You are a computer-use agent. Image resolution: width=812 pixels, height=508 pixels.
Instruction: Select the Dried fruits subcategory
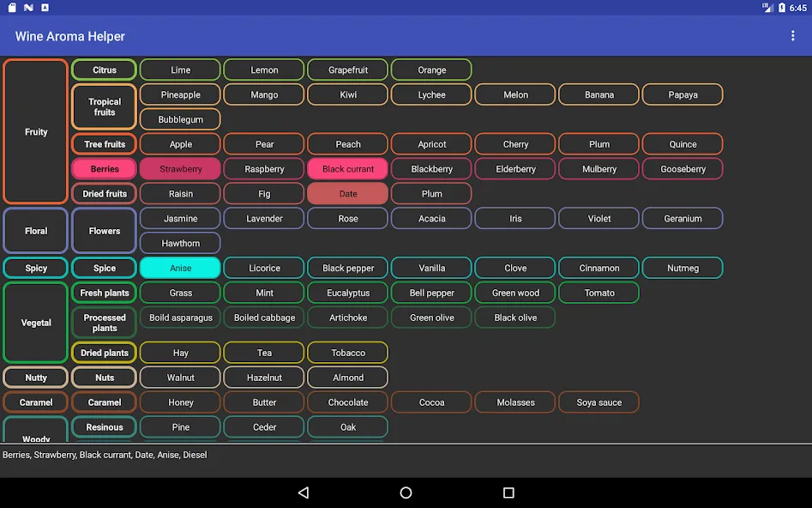(104, 194)
